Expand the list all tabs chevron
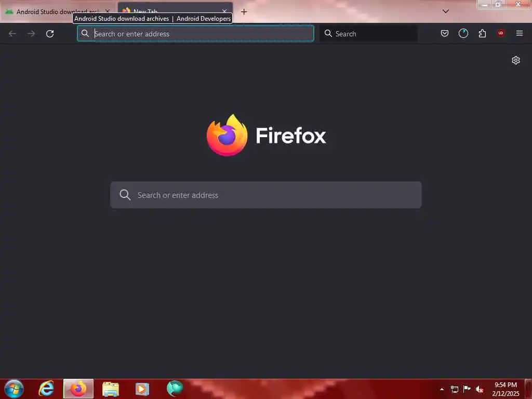 [x=446, y=11]
